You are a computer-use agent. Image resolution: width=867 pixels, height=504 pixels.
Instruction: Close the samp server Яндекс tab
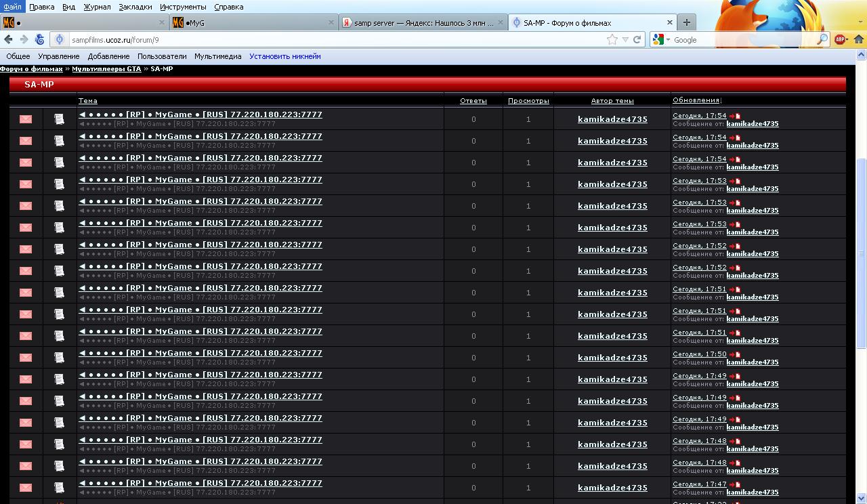(501, 22)
